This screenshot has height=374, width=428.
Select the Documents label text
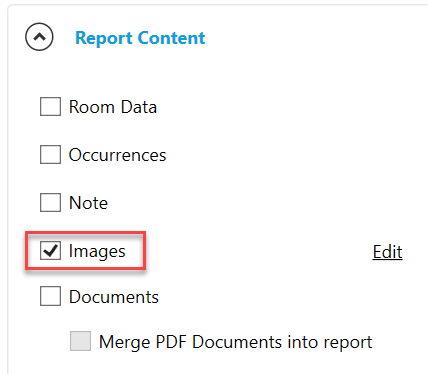pyautogui.click(x=114, y=297)
